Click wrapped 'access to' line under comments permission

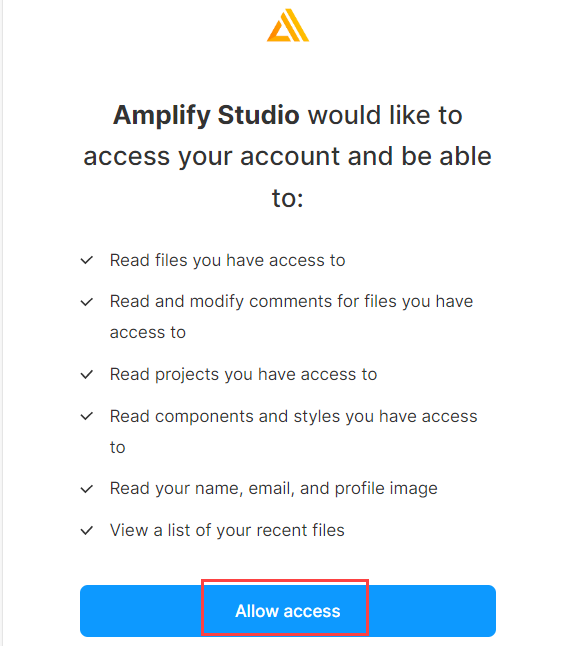coord(148,332)
